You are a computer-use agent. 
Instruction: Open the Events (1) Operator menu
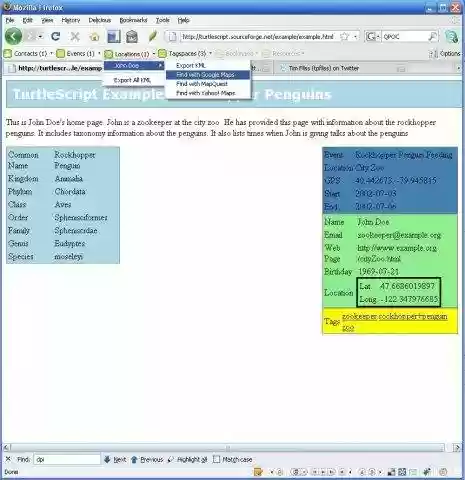[78, 53]
